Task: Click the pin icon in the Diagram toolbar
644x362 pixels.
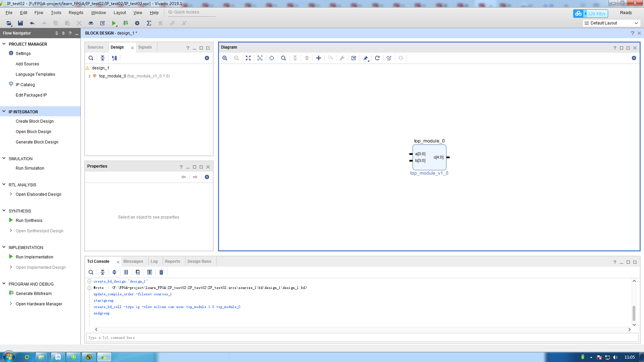Action: 366,58
